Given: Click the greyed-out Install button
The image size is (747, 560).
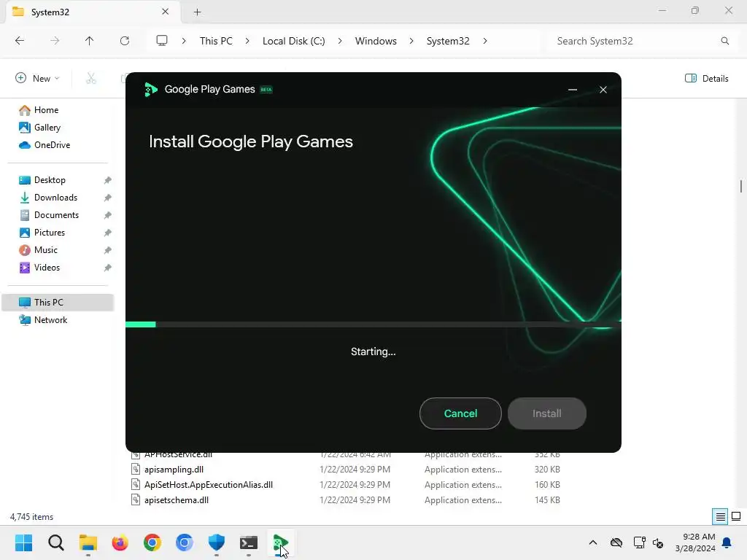Looking at the screenshot, I should (x=547, y=413).
